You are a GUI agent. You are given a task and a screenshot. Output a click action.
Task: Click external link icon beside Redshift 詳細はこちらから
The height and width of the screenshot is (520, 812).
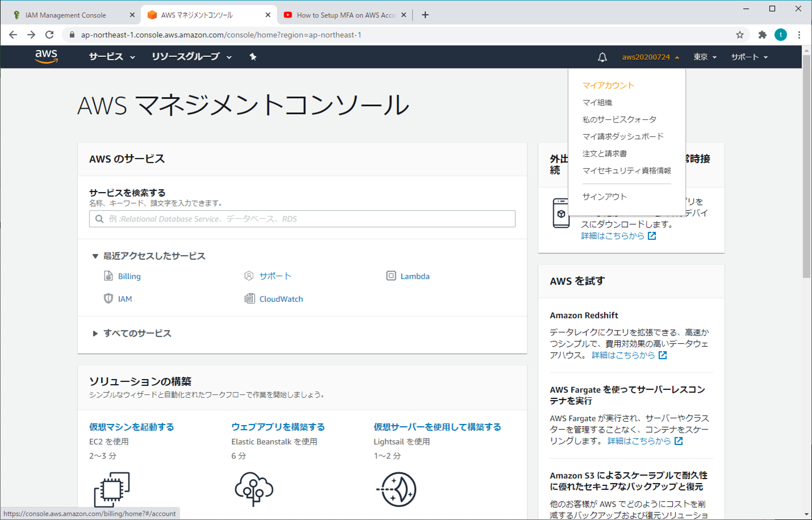point(663,355)
